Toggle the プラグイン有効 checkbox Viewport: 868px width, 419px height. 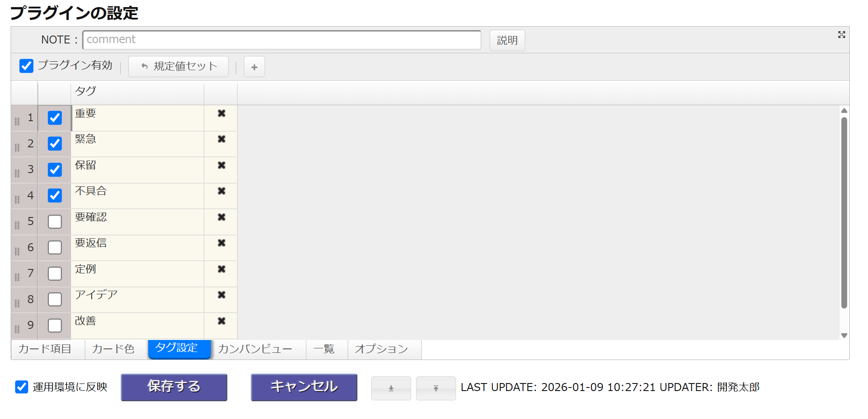click(26, 66)
